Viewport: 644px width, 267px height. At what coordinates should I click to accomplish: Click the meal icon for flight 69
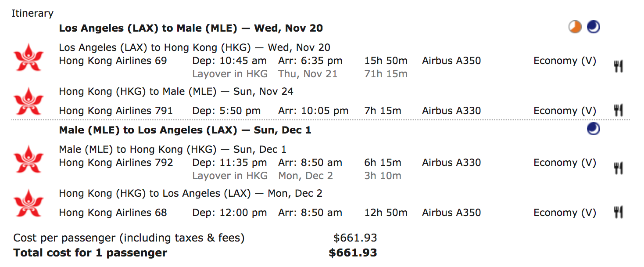point(618,67)
